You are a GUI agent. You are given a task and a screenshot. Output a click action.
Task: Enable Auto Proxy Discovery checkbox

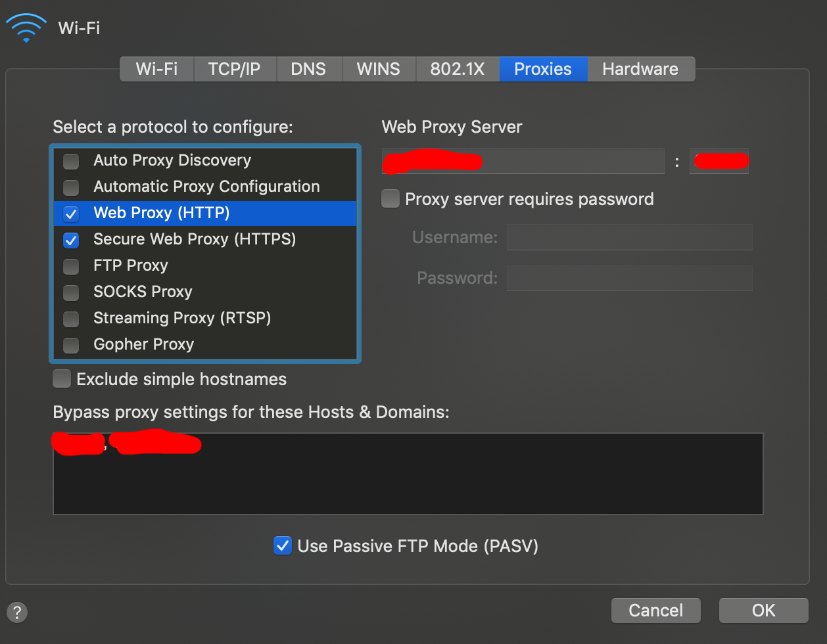point(71,161)
